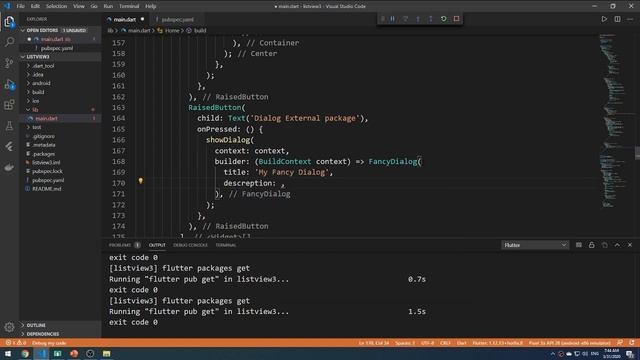Screen dimensions: 640x360
Task: Stop debugging with red square
Action: [456, 19]
